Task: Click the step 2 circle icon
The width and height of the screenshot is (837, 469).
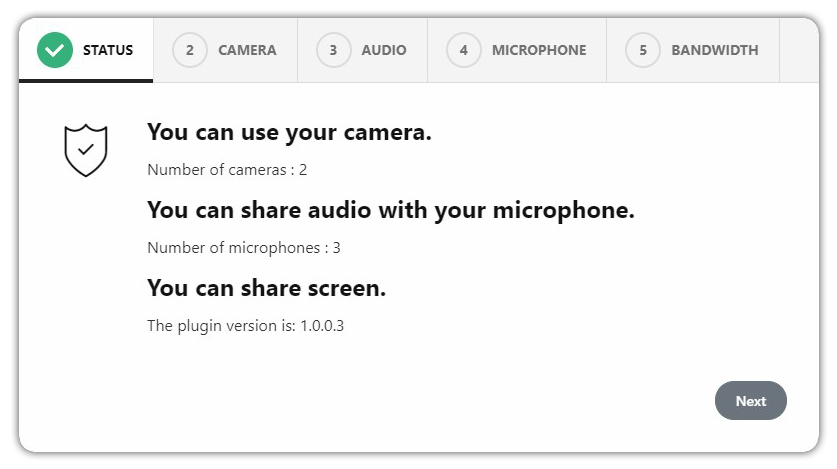Action: pyautogui.click(x=189, y=50)
